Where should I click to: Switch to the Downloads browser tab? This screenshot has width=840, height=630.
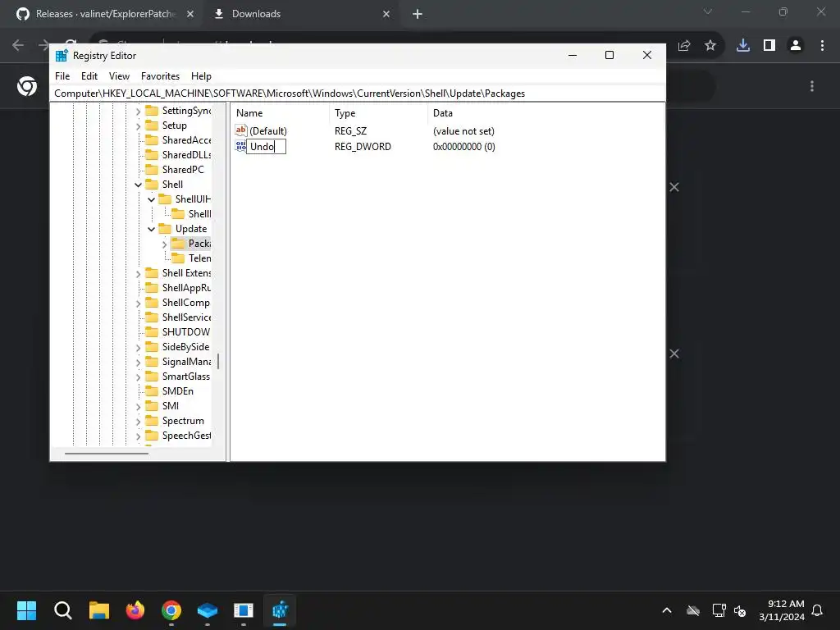[x=256, y=14]
